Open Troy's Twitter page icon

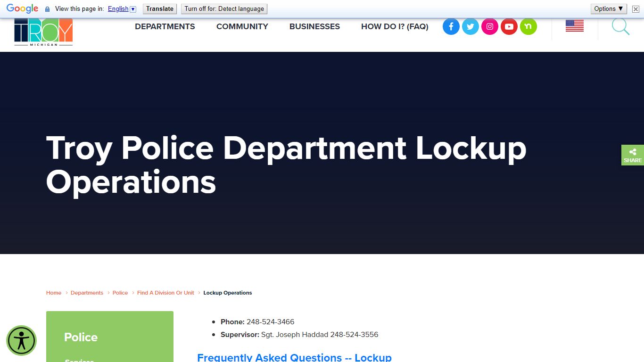[471, 26]
